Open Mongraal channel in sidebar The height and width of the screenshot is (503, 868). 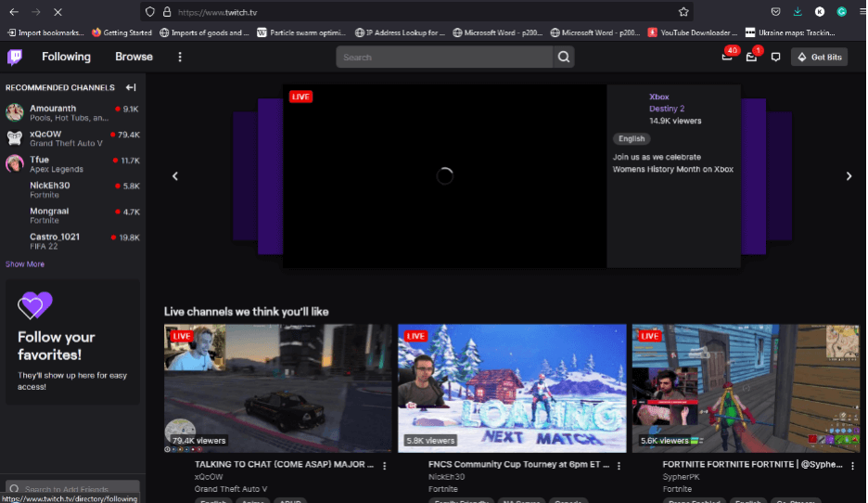72,215
